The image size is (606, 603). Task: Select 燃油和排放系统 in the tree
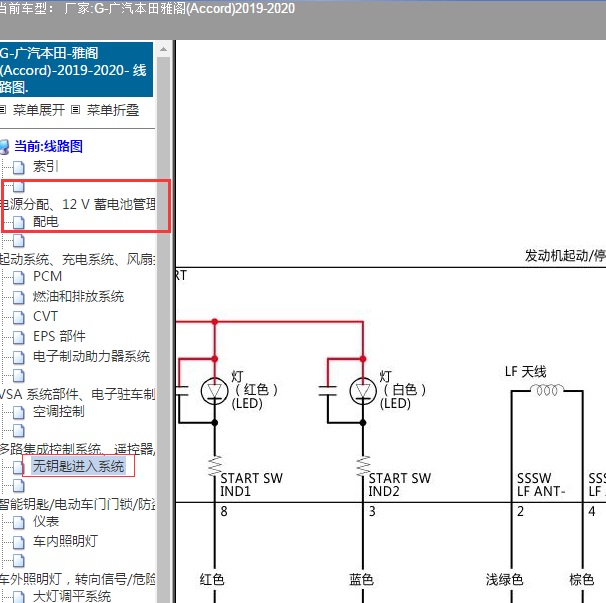pyautogui.click(x=78, y=296)
